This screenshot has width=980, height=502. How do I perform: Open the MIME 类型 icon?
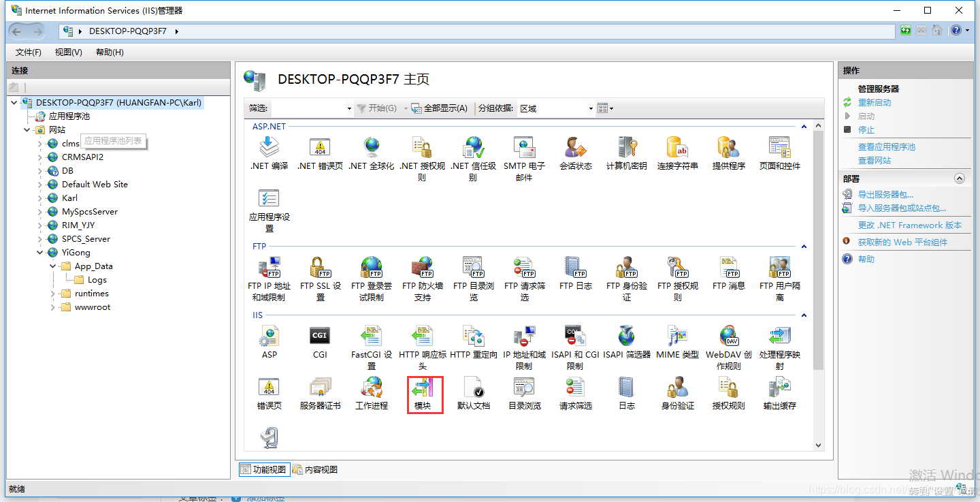tap(678, 343)
